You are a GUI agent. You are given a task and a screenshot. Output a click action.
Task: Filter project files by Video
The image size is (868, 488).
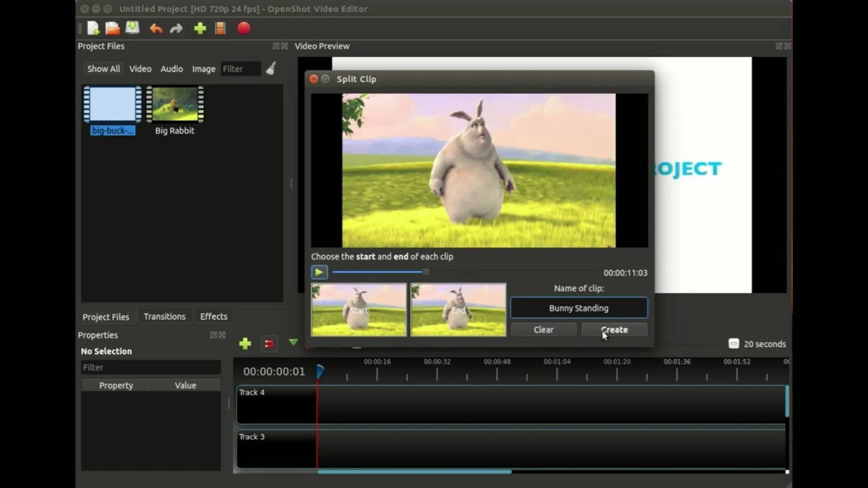[x=140, y=69]
